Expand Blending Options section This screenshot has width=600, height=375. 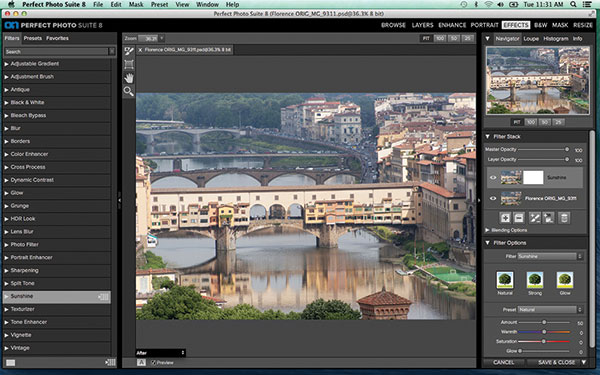tap(506, 230)
